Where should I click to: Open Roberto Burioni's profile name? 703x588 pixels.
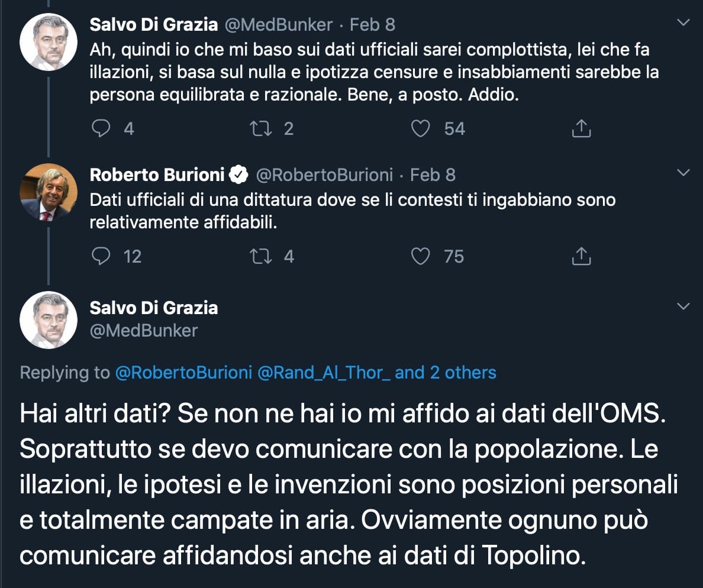158,175
